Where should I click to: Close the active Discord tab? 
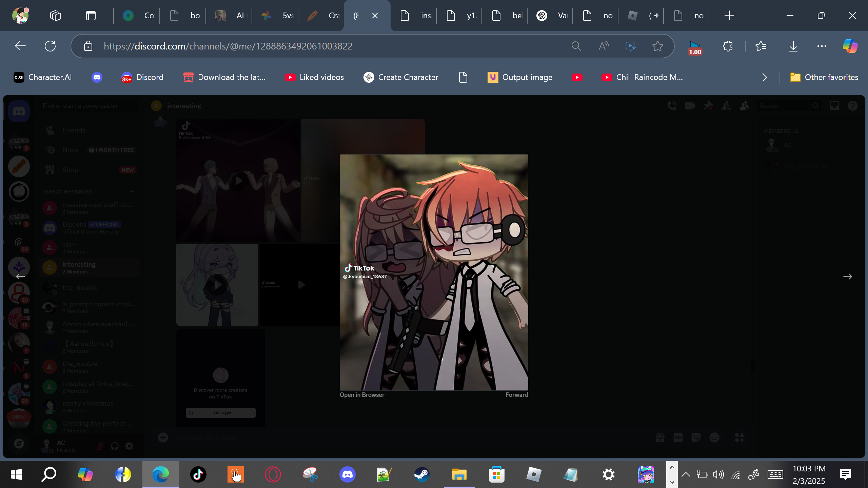coord(375,16)
